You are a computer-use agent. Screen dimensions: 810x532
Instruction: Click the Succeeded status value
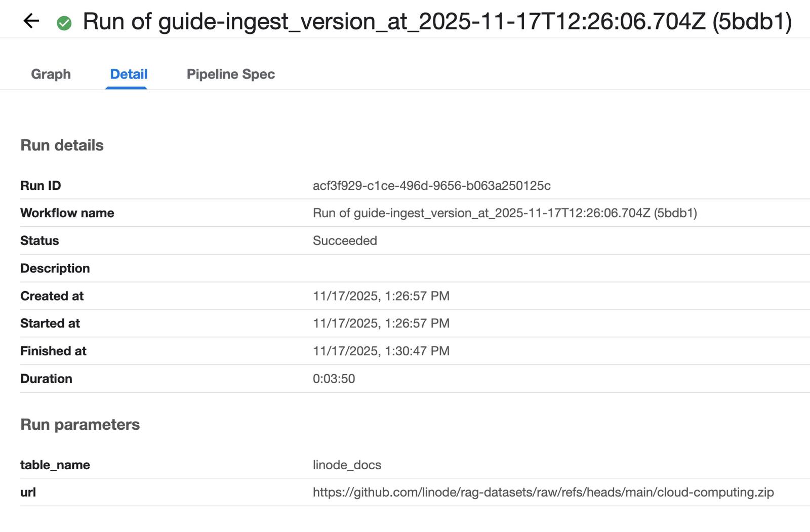click(x=344, y=241)
